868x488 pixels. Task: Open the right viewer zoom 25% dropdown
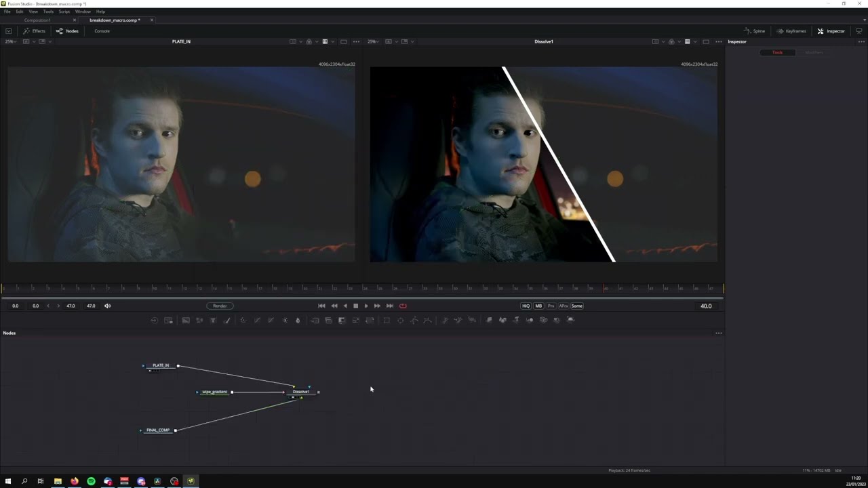pyautogui.click(x=373, y=41)
